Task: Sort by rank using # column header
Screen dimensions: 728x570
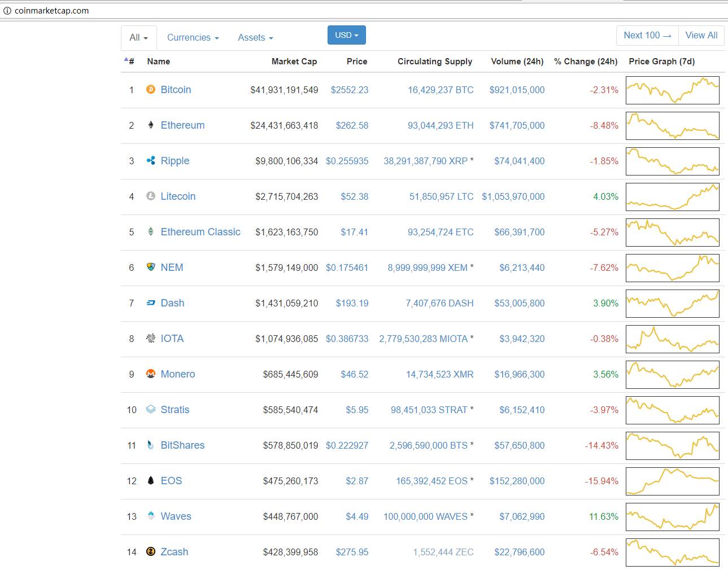Action: (129, 61)
